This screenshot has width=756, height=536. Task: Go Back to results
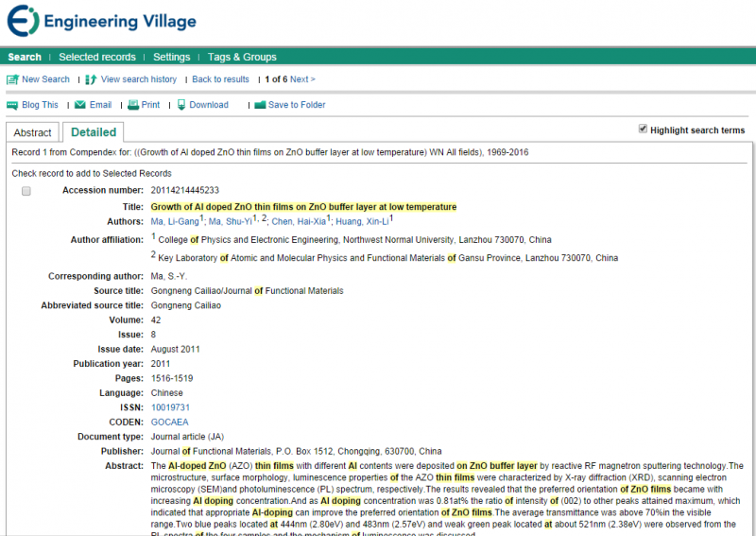click(x=220, y=79)
